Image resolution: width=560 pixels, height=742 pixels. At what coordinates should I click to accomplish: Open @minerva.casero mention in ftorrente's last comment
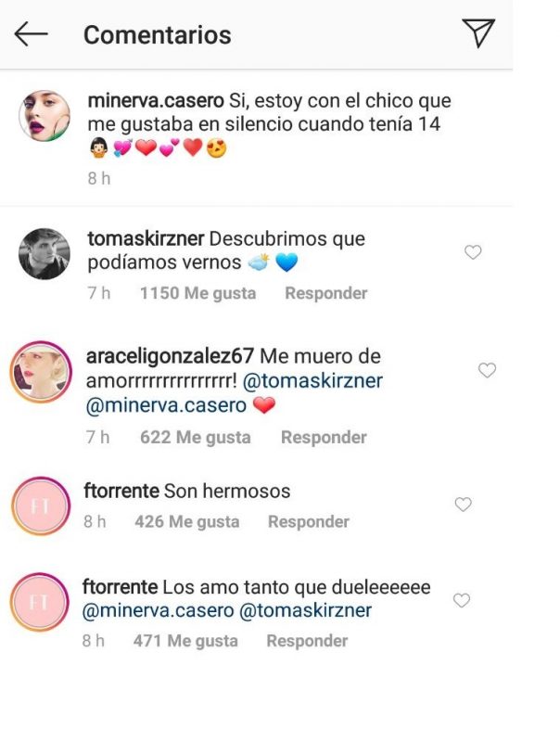pyautogui.click(x=158, y=610)
